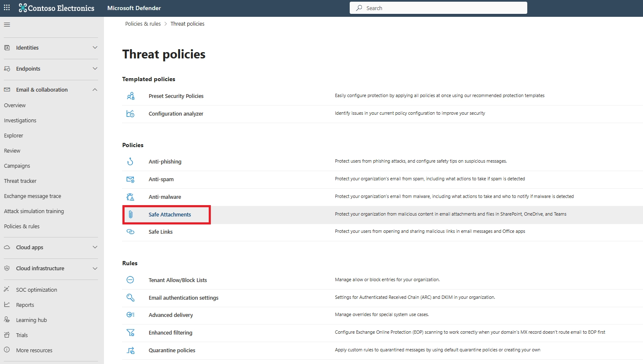Open Anti-malware via its bug icon
Image resolution: width=643 pixels, height=364 pixels.
point(130,197)
